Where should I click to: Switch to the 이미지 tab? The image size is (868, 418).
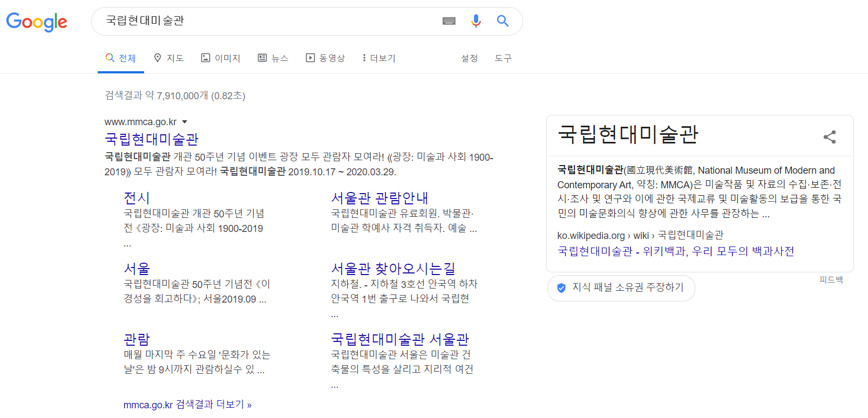click(x=221, y=58)
